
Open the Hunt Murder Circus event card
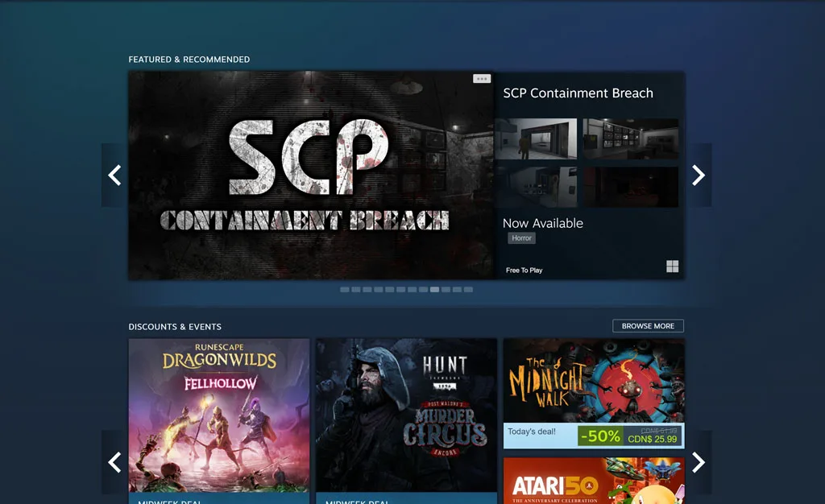(x=406, y=421)
